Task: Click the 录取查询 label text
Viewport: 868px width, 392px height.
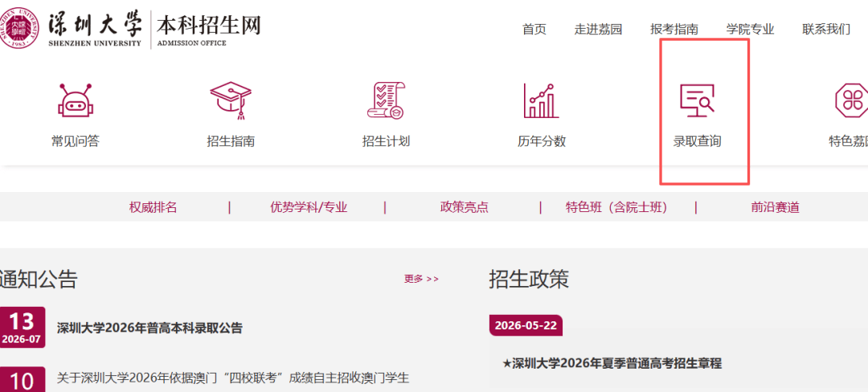Action: tap(697, 141)
